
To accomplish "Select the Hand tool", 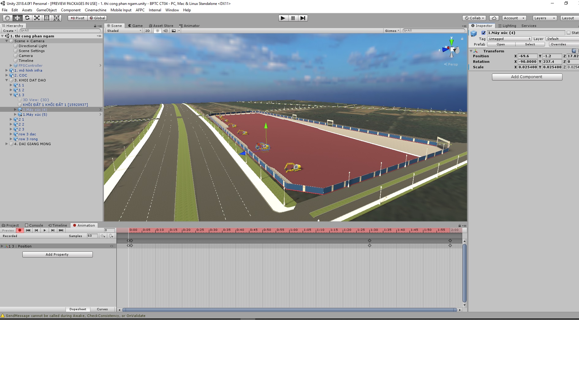I will click(x=7, y=18).
